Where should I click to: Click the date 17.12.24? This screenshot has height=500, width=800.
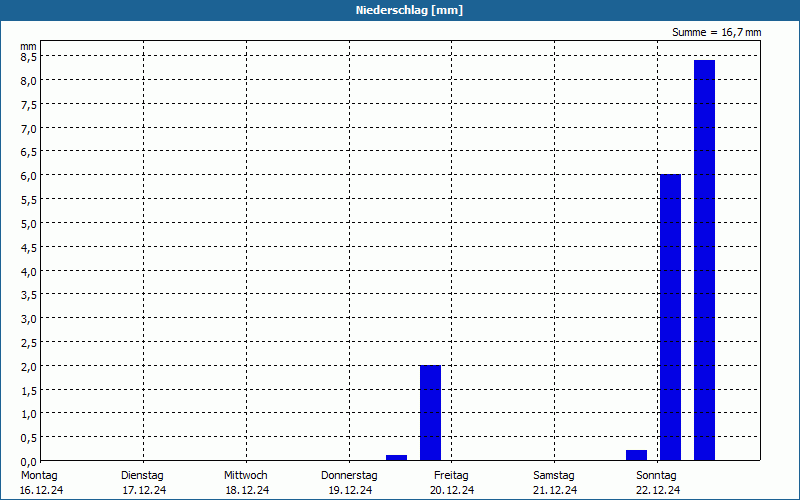[x=144, y=490]
